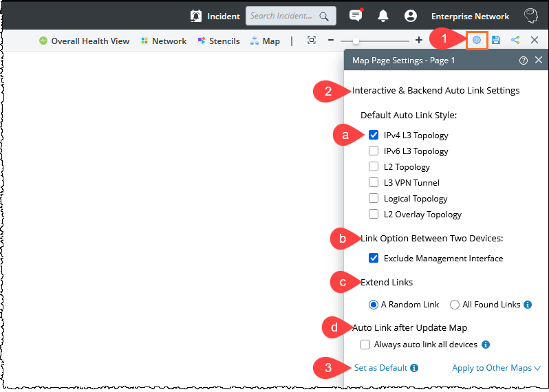The image size is (549, 392).
Task: Click the fit-to-screen icon in toolbar
Action: 312,41
